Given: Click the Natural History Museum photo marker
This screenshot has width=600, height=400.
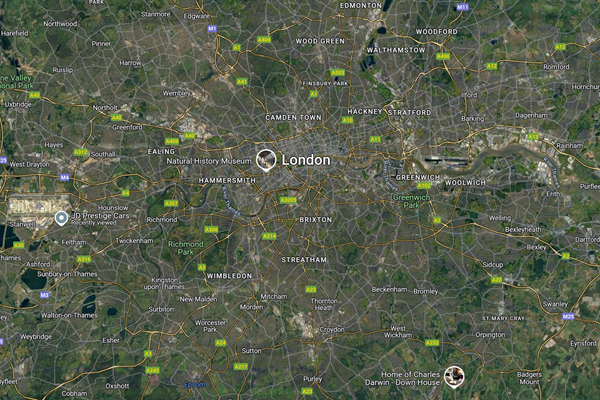Looking at the screenshot, I should pos(266,160).
